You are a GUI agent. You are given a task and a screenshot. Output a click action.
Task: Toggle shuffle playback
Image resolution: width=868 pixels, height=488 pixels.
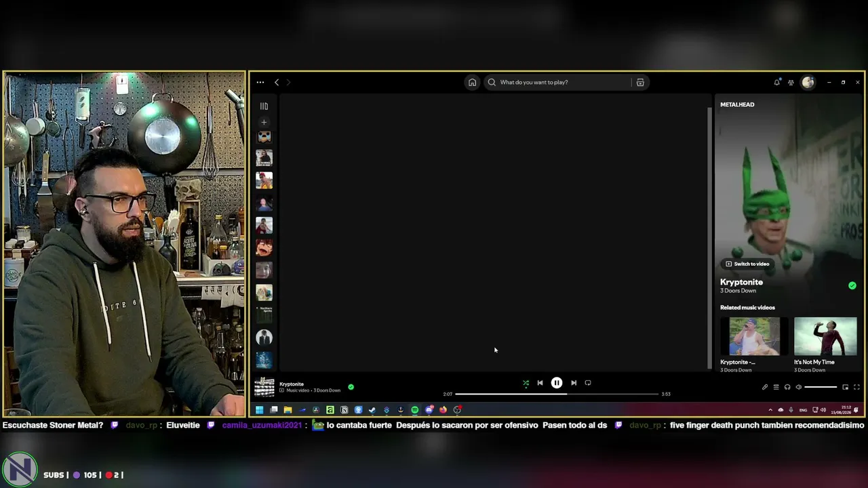[x=526, y=383]
